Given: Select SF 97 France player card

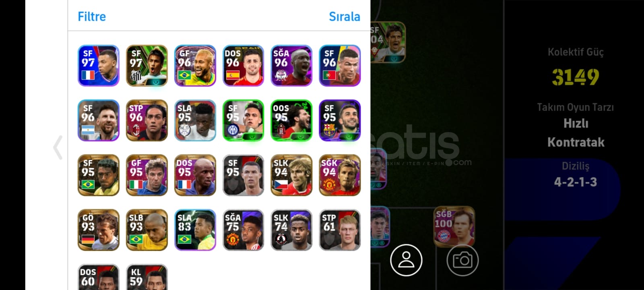Looking at the screenshot, I should click(x=99, y=66).
